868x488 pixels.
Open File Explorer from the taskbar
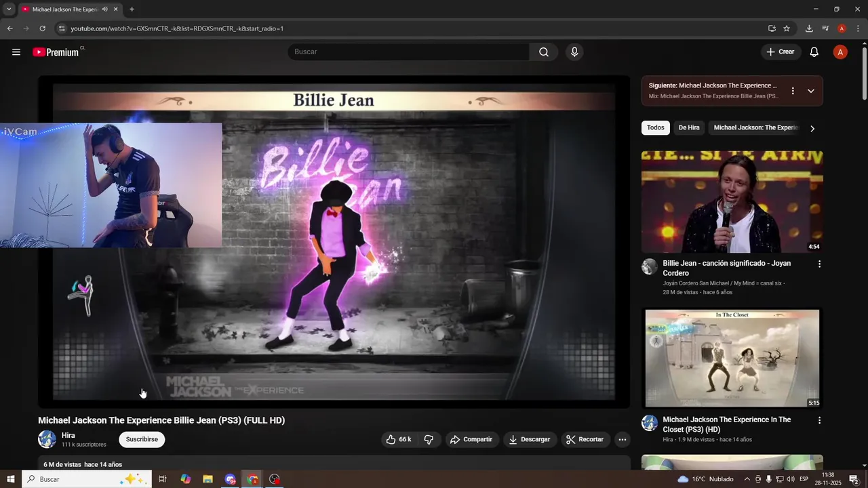(x=208, y=479)
